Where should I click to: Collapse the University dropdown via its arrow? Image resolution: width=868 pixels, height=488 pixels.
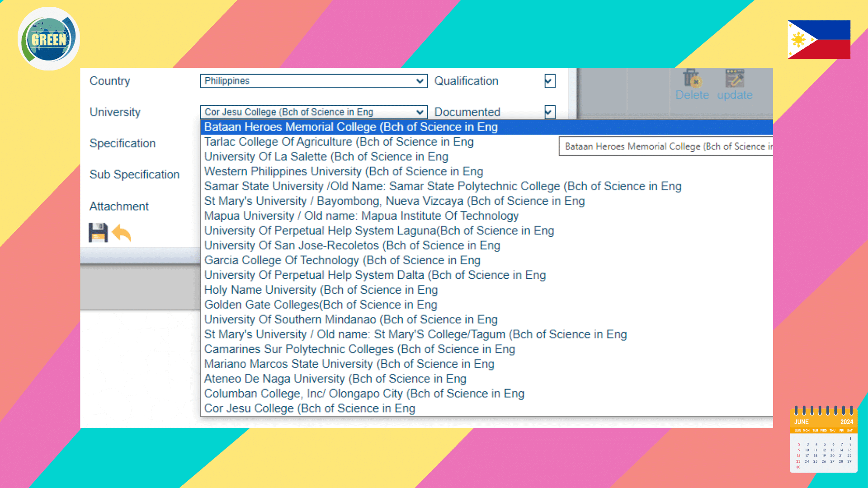(x=420, y=112)
